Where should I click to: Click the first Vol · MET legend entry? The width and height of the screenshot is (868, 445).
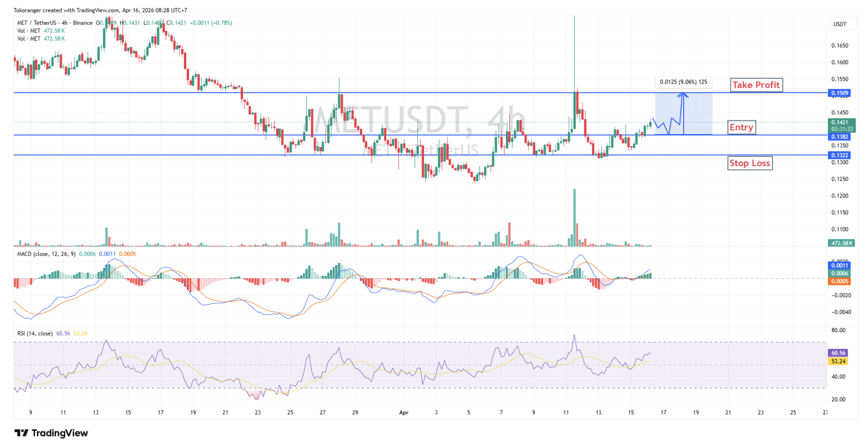[x=29, y=31]
